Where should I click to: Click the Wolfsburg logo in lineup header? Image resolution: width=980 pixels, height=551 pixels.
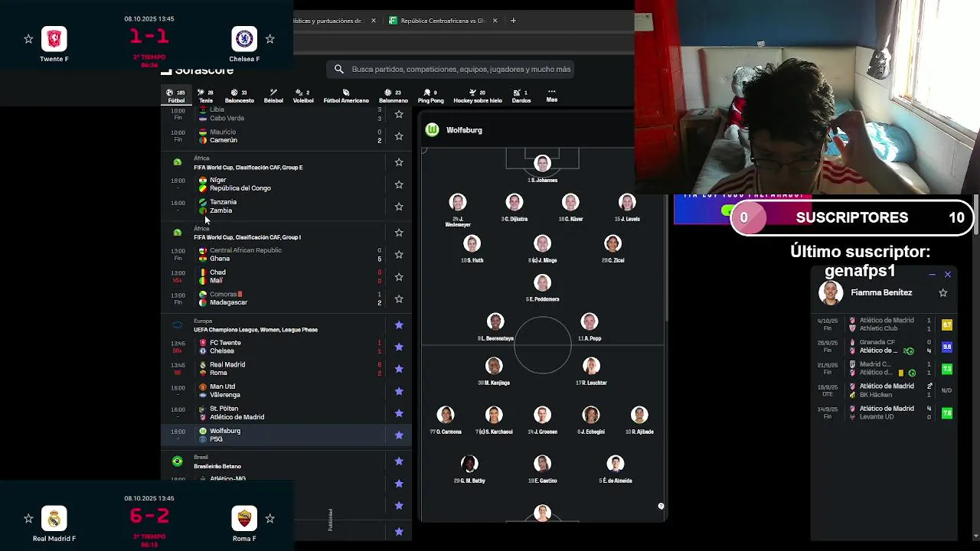[432, 130]
